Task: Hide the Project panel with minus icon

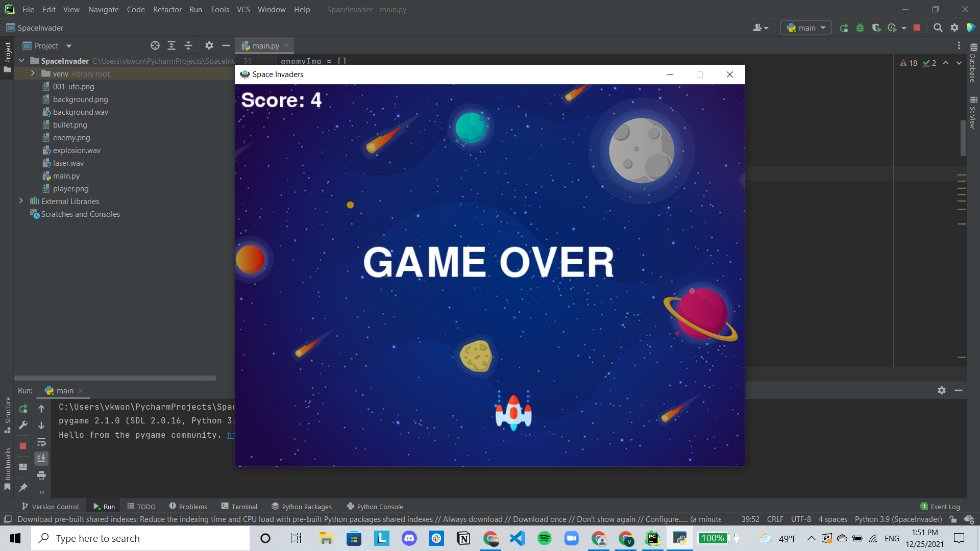Action: pyautogui.click(x=226, y=45)
